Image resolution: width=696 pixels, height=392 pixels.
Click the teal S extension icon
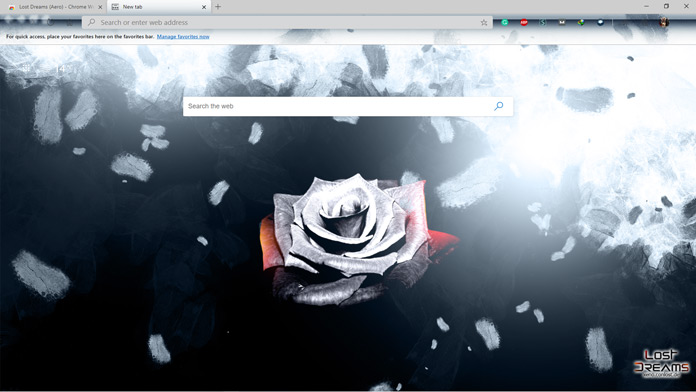(x=543, y=22)
